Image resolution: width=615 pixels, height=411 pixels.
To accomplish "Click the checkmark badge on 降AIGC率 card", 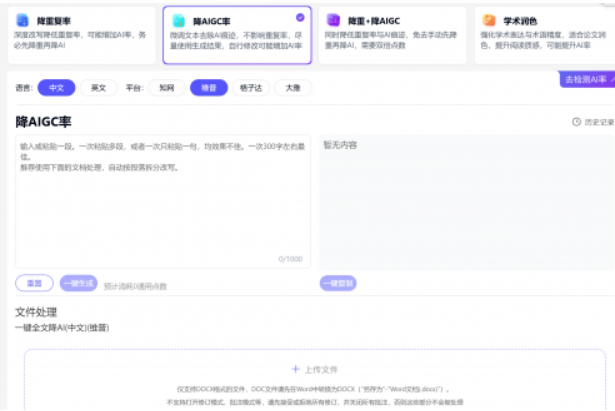I will [301, 17].
